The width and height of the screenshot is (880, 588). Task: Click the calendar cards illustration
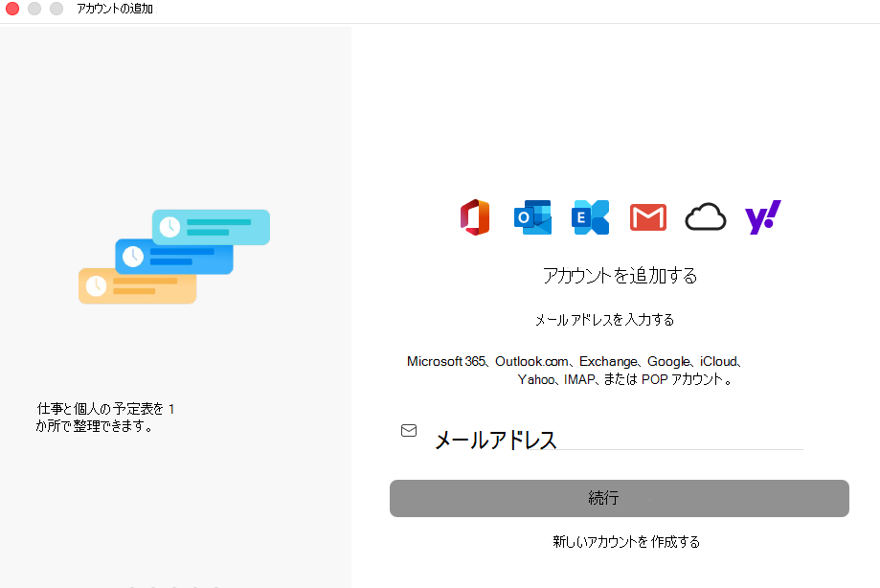click(174, 257)
